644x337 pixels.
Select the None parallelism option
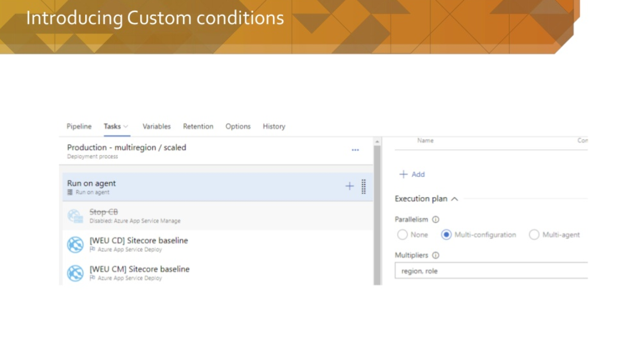[403, 235]
